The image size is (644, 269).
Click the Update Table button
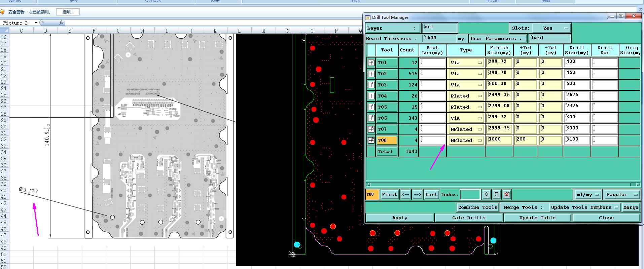(538, 218)
